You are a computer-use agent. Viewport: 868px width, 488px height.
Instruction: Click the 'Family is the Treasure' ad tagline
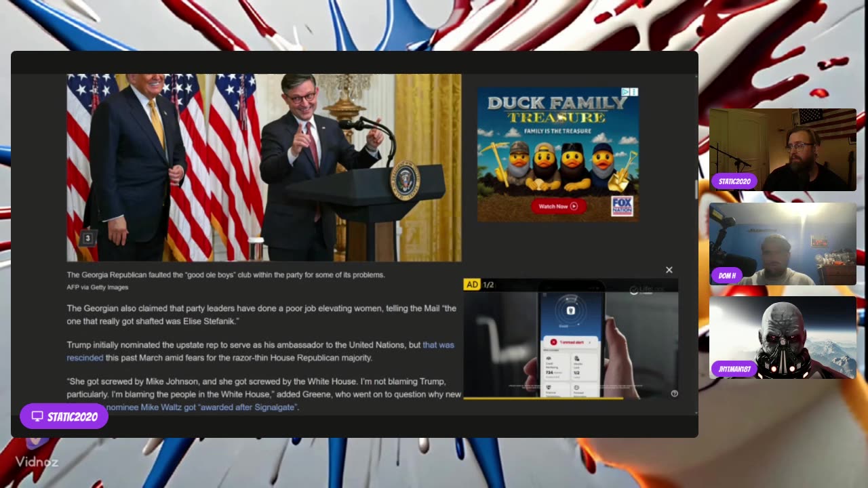557,130
